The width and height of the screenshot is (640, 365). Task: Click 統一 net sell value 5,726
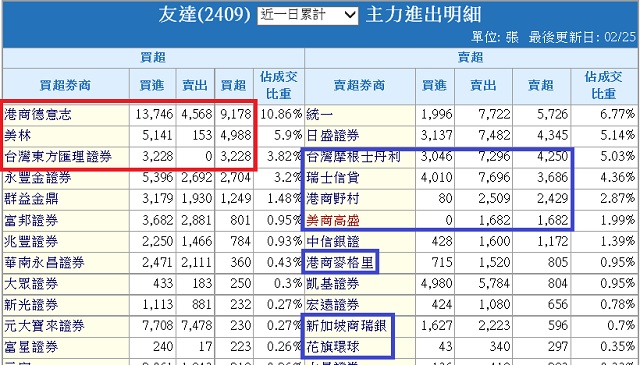(x=552, y=114)
